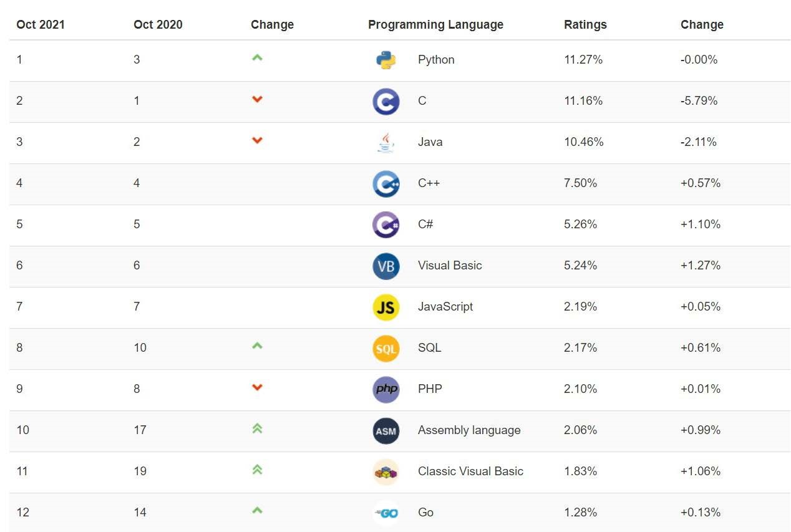Click the red down arrow in PHP row

(x=257, y=387)
